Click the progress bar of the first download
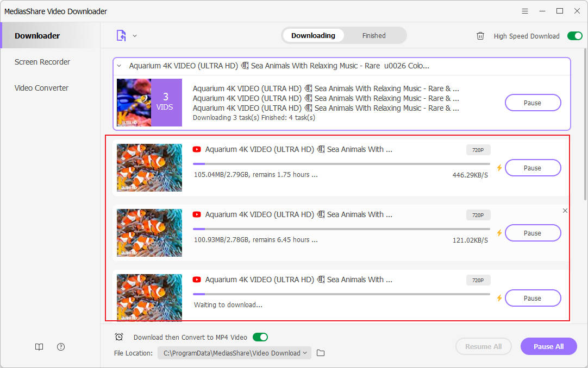Screen dimensions: 588x368 coord(341,163)
